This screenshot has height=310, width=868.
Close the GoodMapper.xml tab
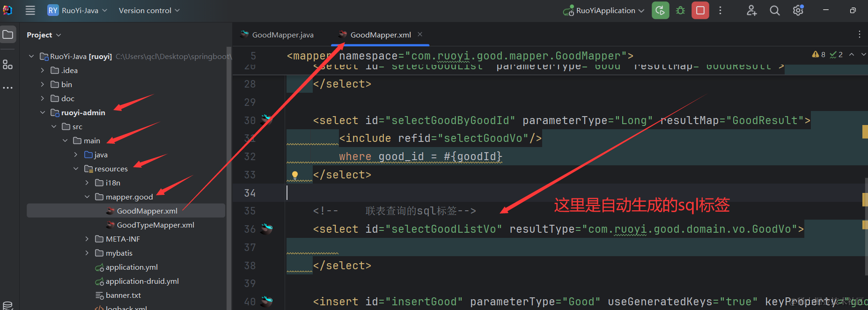click(420, 34)
